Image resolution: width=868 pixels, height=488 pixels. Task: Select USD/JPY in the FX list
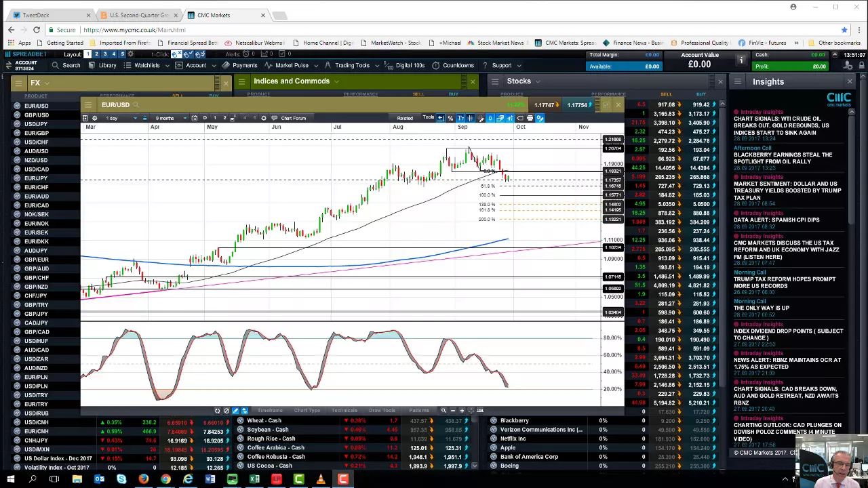pos(36,124)
